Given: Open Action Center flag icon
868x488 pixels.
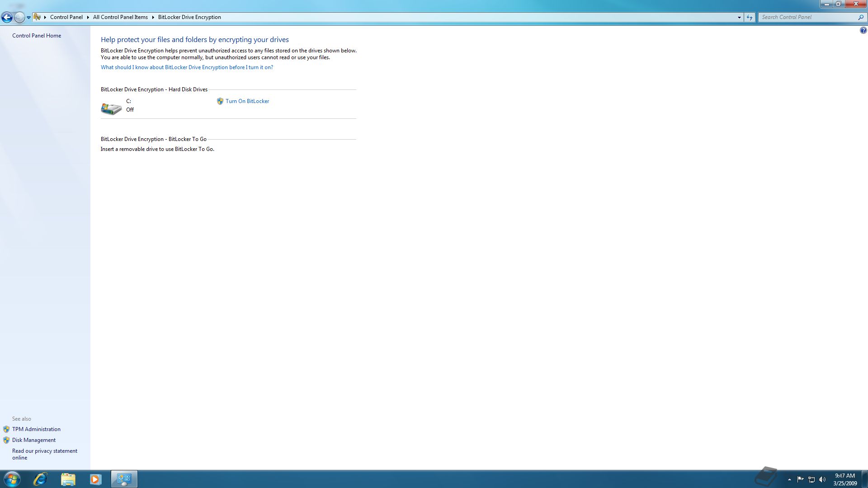Looking at the screenshot, I should 800,479.
